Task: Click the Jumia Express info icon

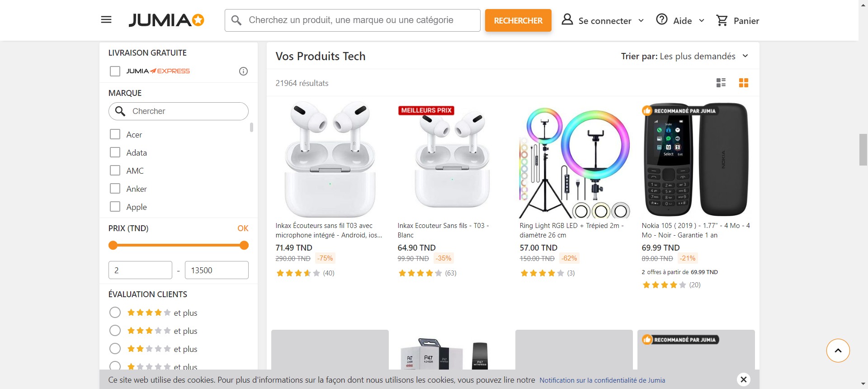Action: (x=243, y=71)
